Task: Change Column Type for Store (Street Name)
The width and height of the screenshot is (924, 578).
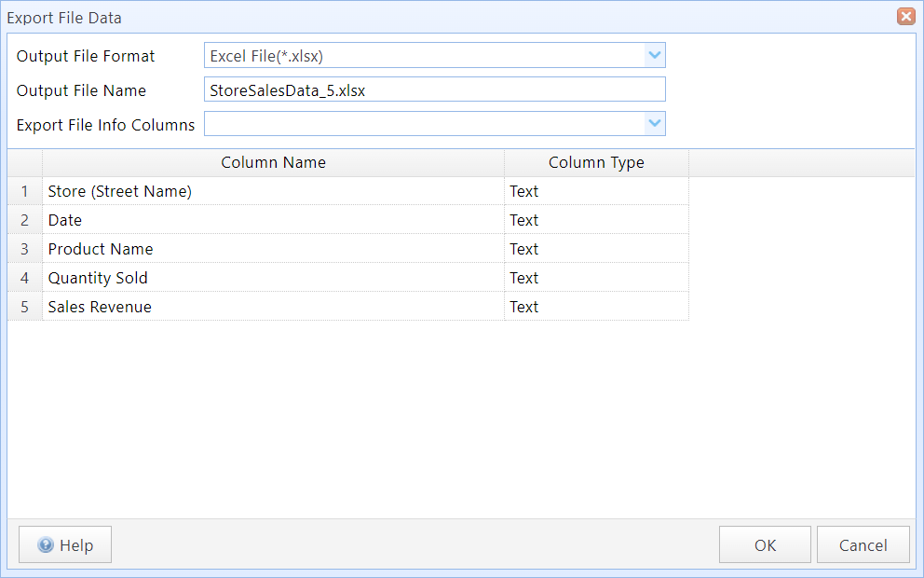Action: [596, 191]
